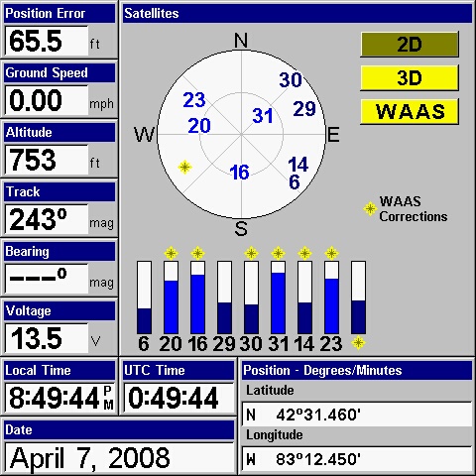Click the WAAS star above bar 20
The image size is (476, 476).
(x=171, y=254)
